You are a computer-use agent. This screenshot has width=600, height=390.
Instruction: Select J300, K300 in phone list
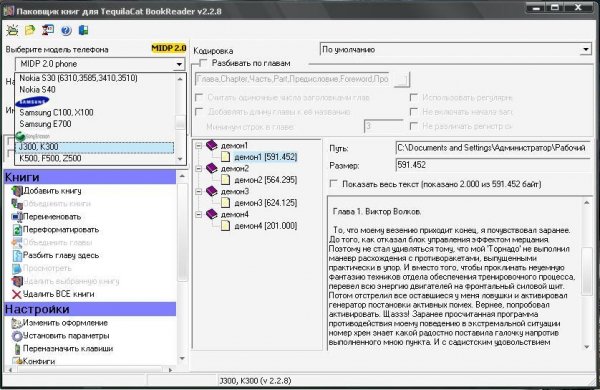(x=95, y=147)
